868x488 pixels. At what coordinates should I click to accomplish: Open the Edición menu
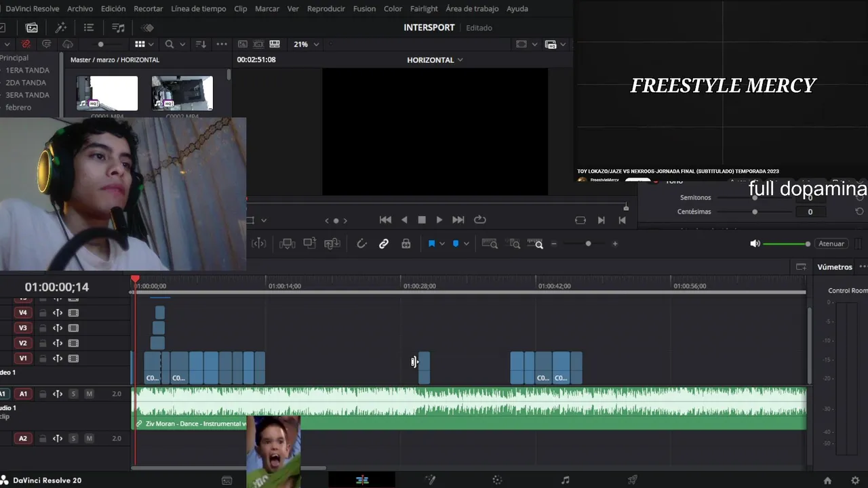[113, 9]
